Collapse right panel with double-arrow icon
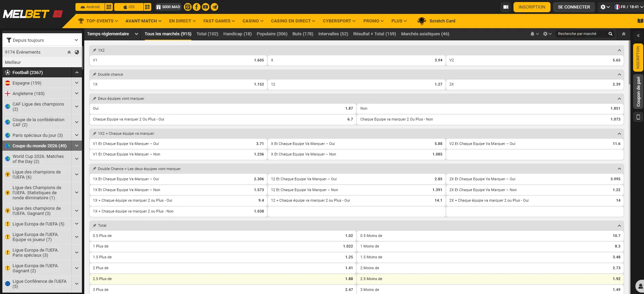The height and width of the screenshot is (294, 644). [638, 35]
